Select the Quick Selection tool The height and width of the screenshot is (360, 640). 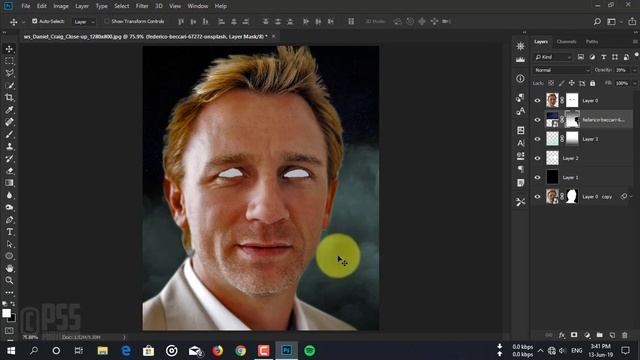[x=9, y=86]
